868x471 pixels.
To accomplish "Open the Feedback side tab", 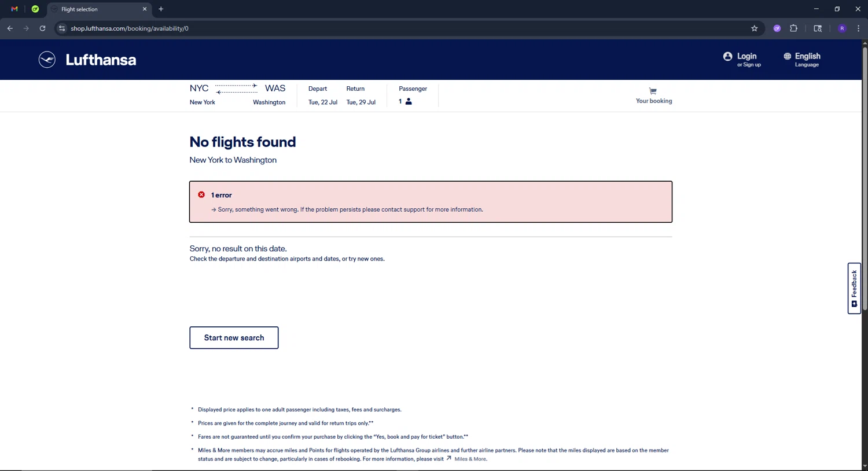I will click(x=854, y=288).
